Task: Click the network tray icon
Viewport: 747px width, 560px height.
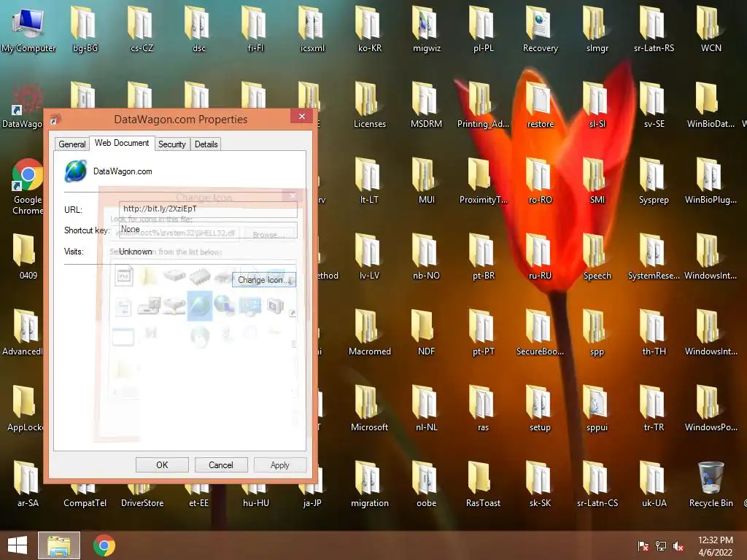Action: (x=661, y=546)
